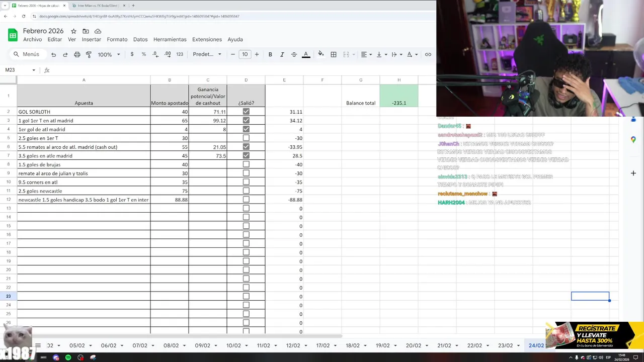Open a new browser tab
This screenshot has width=644, height=362.
(x=133, y=6)
